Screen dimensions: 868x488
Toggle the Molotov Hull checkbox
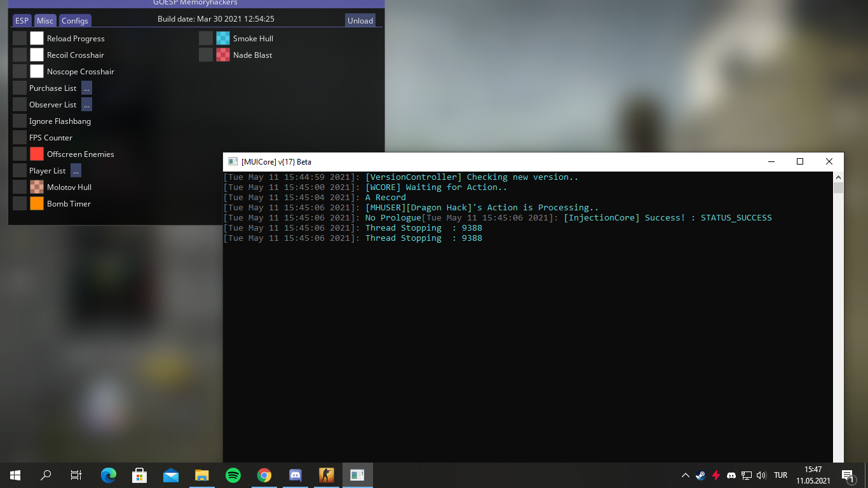[20, 187]
